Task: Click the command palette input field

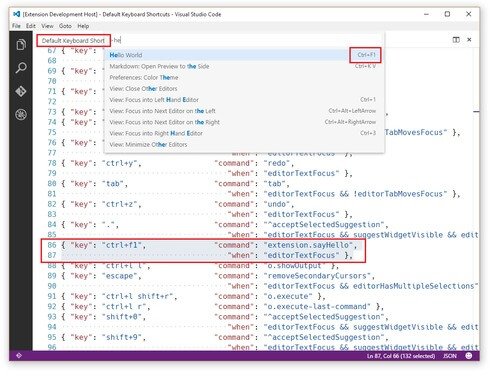Action: click(247, 40)
